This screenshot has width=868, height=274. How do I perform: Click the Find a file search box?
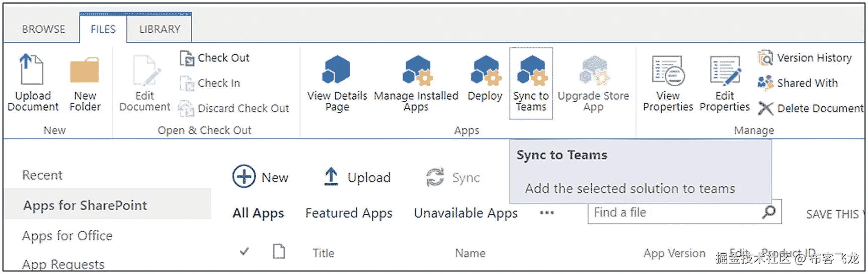pyautogui.click(x=674, y=213)
